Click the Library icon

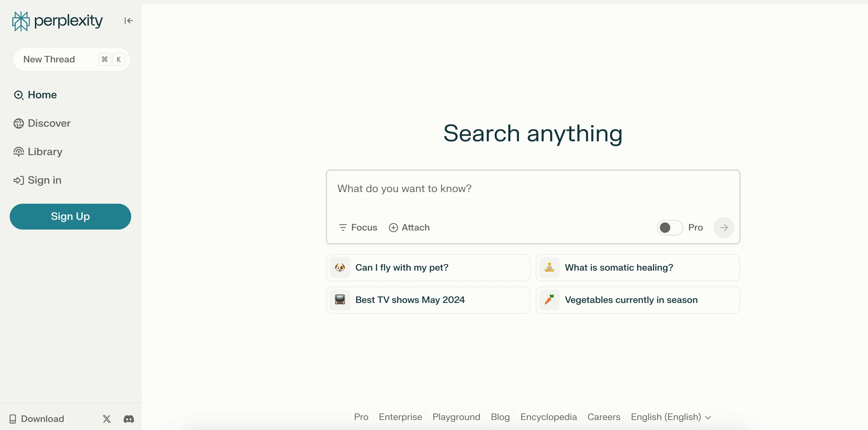18,152
